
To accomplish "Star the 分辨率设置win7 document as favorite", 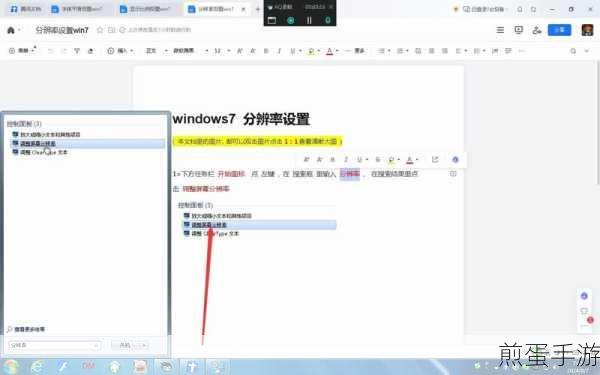I will [x=100, y=30].
